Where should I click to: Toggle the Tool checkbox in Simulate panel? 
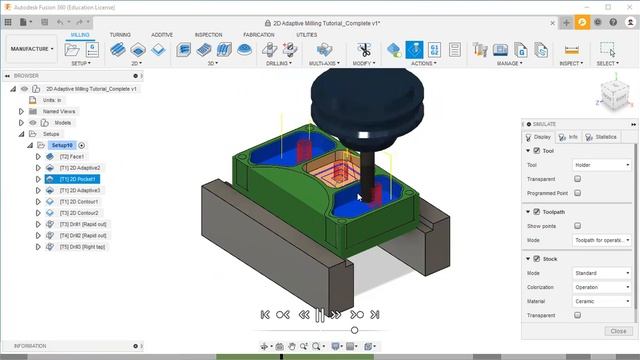click(537, 151)
